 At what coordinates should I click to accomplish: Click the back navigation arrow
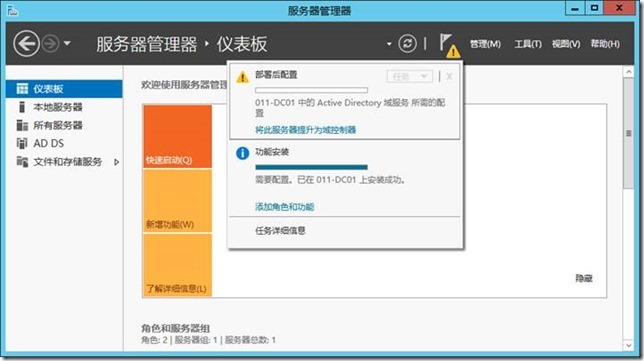point(26,44)
